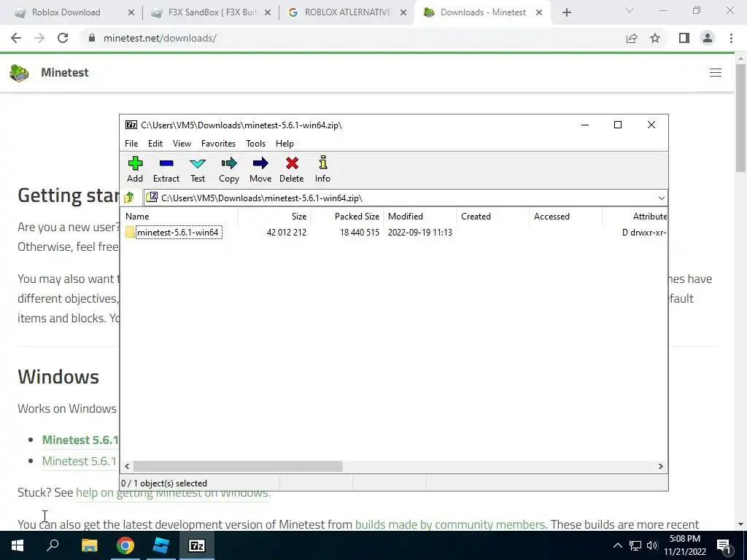Toggle the Chrome side panel icon
This screenshot has width=747, height=560.
click(684, 38)
